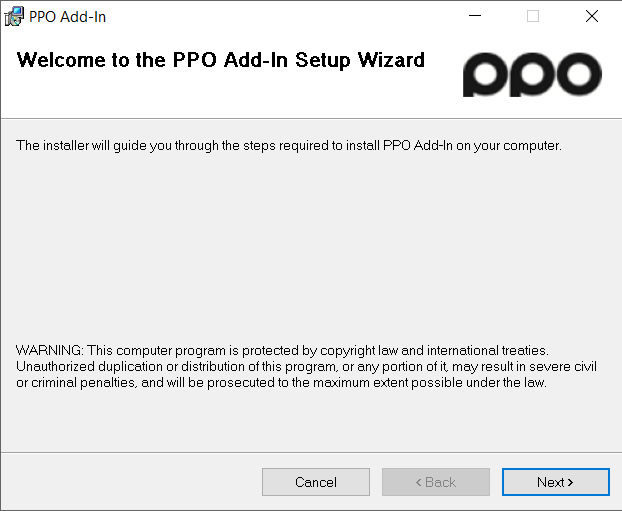The height and width of the screenshot is (511, 622).
Task: Click the disabled Back button
Action: click(x=436, y=482)
